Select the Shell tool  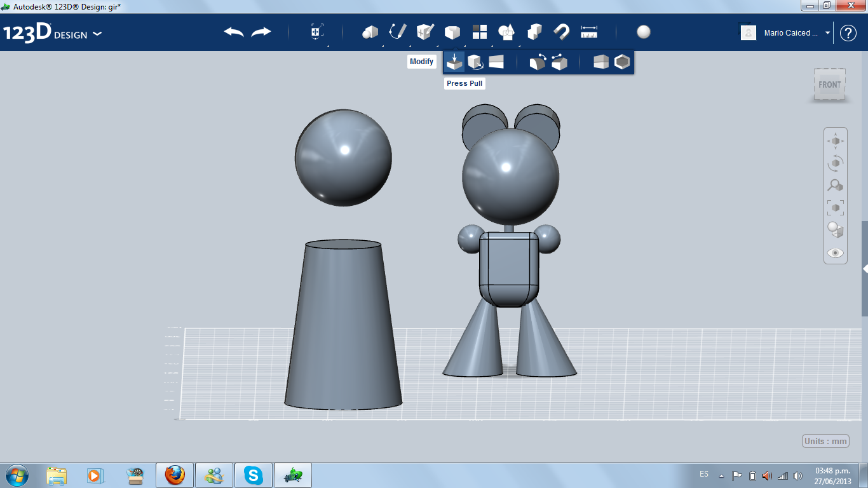(x=622, y=62)
